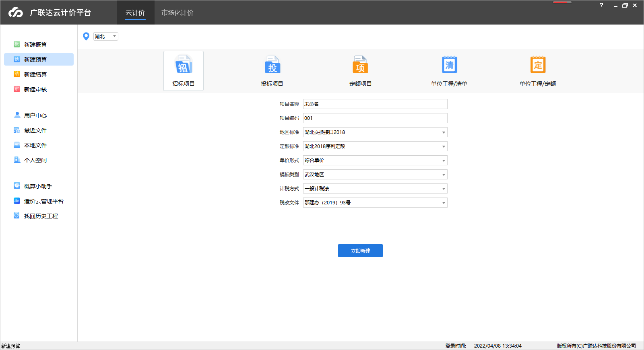
Task: Close the application window
Action: pos(635,6)
